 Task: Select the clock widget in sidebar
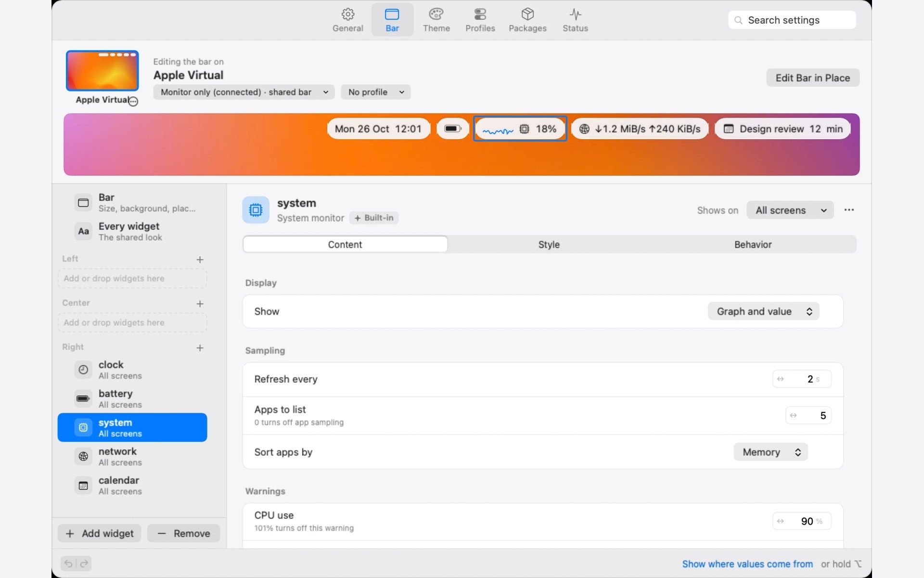click(132, 370)
